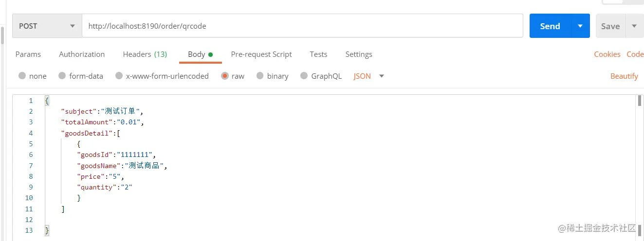
Task: Expand the Save button dropdown arrow
Action: tap(634, 26)
